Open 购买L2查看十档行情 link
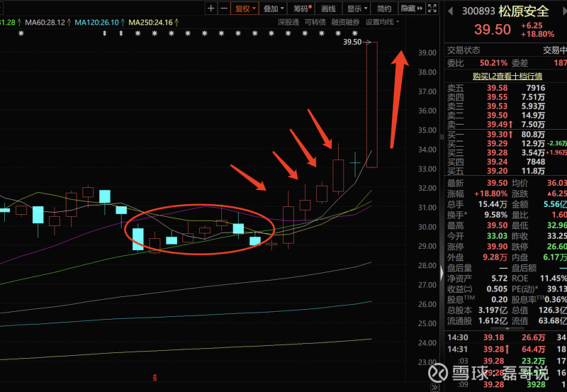The width and height of the screenshot is (567, 392). pos(507,76)
